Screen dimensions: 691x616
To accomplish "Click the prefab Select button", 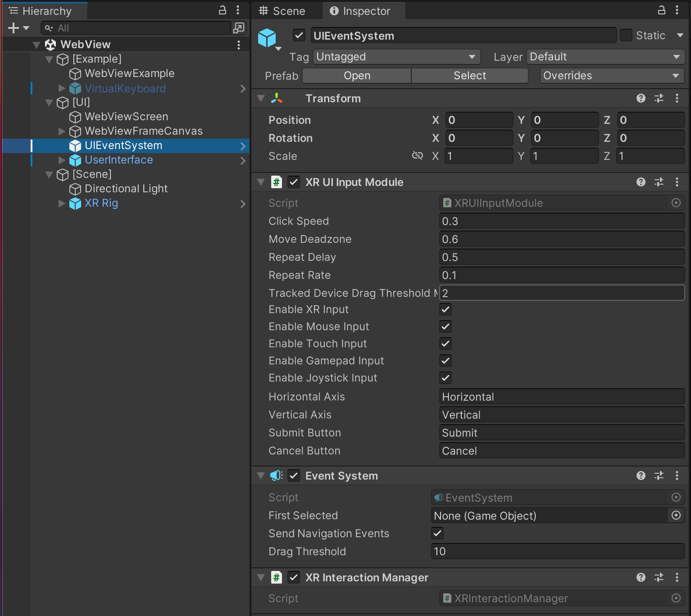I will tap(469, 75).
